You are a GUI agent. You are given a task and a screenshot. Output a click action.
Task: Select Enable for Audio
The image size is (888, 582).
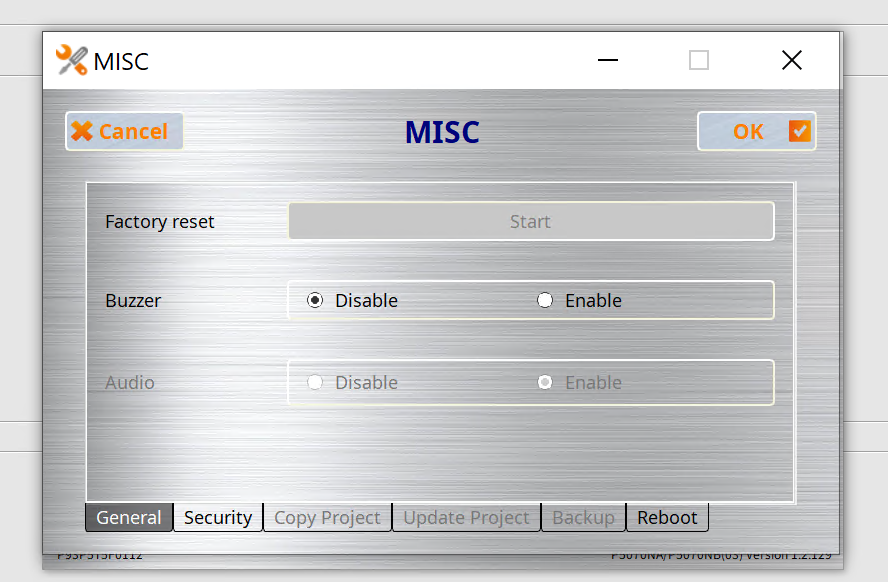(545, 382)
